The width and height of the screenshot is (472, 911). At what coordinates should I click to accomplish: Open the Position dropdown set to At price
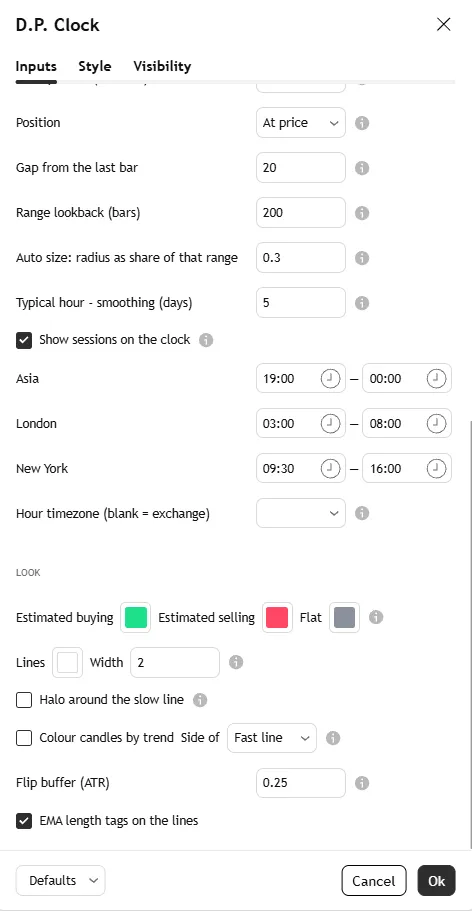click(301, 123)
